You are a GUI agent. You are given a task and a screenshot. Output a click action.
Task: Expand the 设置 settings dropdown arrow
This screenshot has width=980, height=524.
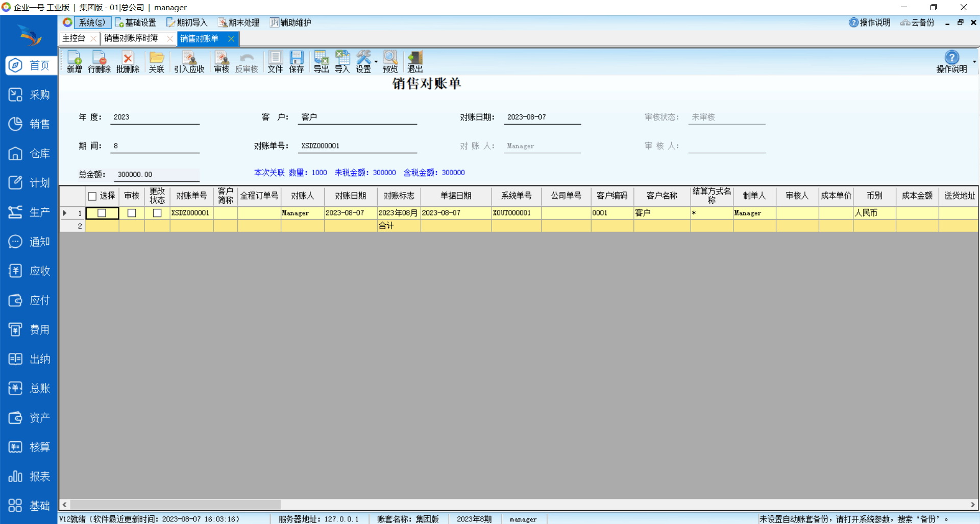(x=376, y=62)
